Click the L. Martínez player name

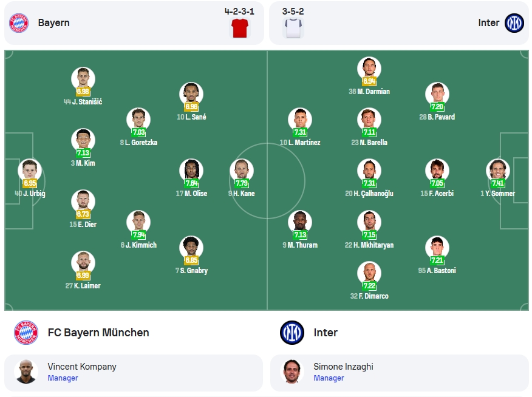300,143
